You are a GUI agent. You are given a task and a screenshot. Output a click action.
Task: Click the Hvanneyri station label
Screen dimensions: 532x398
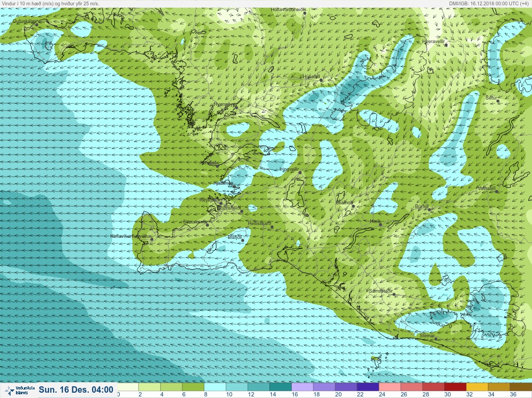(x=226, y=104)
